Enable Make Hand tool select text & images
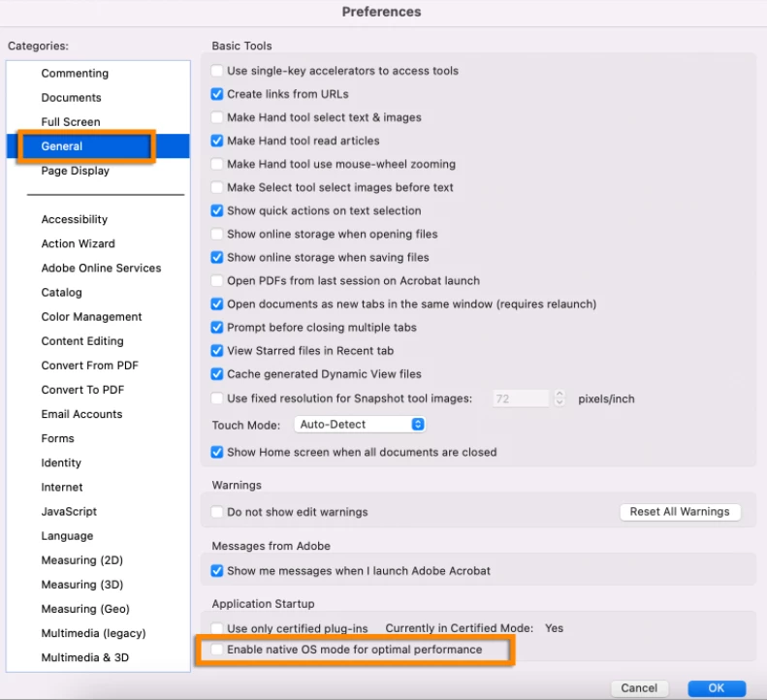This screenshot has width=767, height=700. (x=216, y=117)
